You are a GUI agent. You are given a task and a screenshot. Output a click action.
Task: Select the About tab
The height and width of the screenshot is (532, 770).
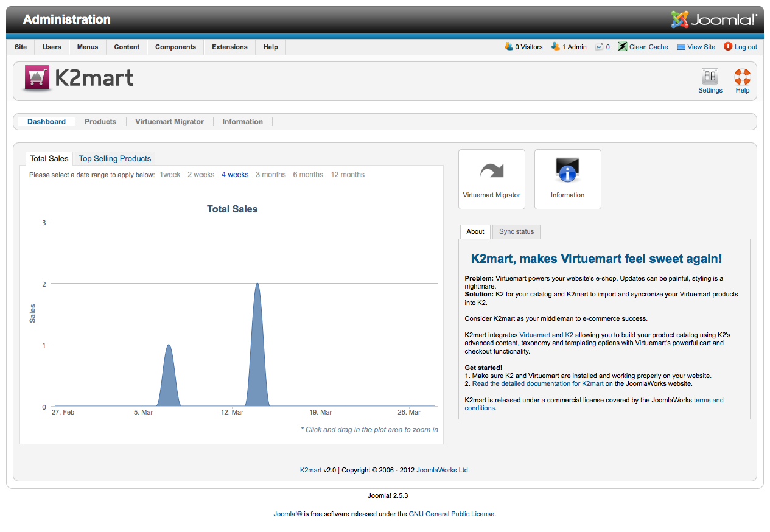tap(475, 231)
